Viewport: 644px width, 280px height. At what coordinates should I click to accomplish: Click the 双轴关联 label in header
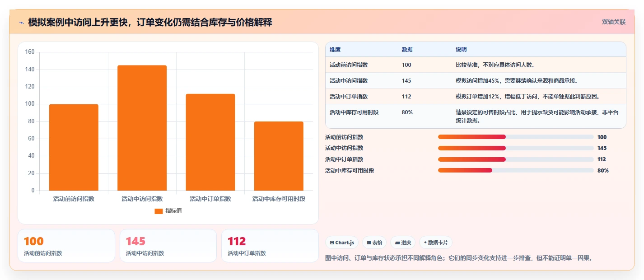[614, 22]
